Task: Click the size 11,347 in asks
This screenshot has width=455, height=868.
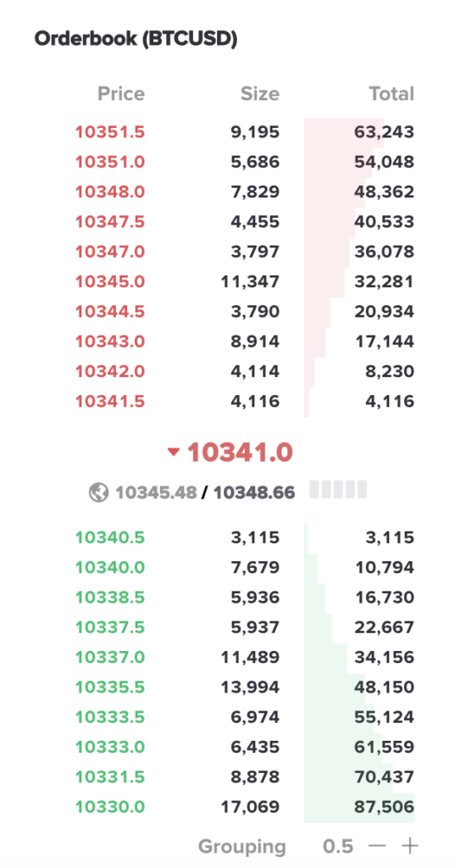Action: pos(250,281)
